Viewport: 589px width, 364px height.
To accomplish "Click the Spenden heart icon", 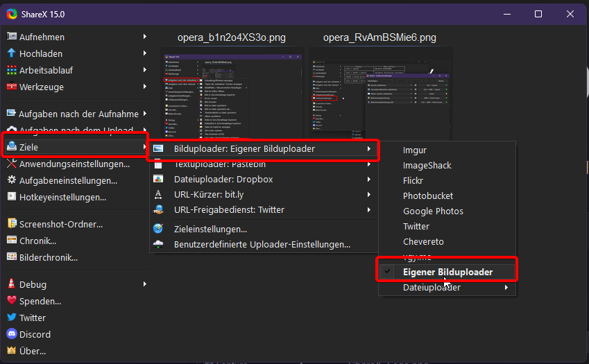I will 12,301.
